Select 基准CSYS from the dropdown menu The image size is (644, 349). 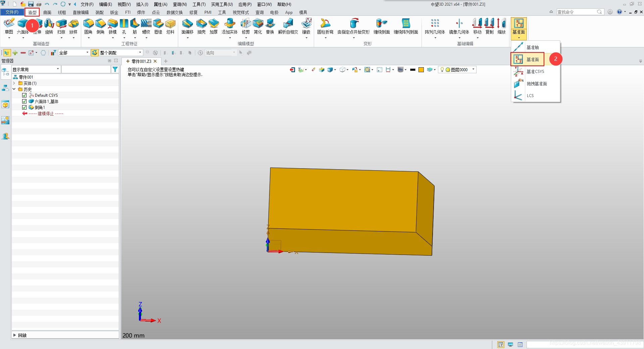click(x=536, y=72)
